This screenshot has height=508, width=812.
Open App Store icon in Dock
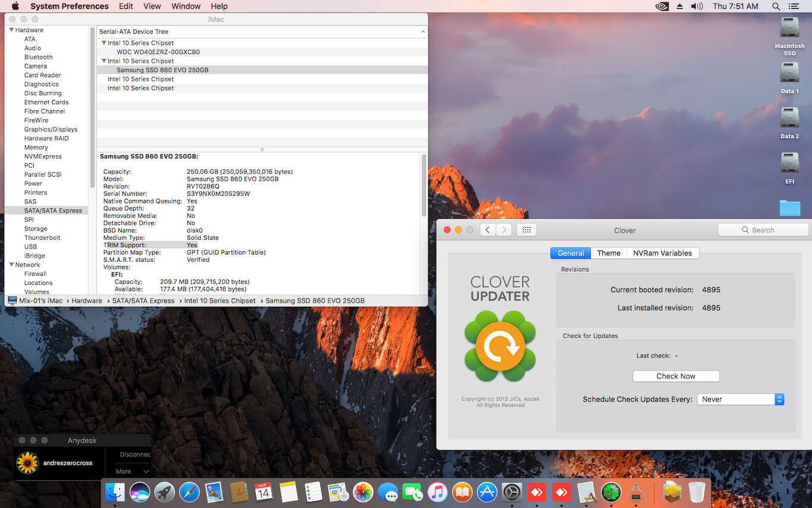click(487, 492)
